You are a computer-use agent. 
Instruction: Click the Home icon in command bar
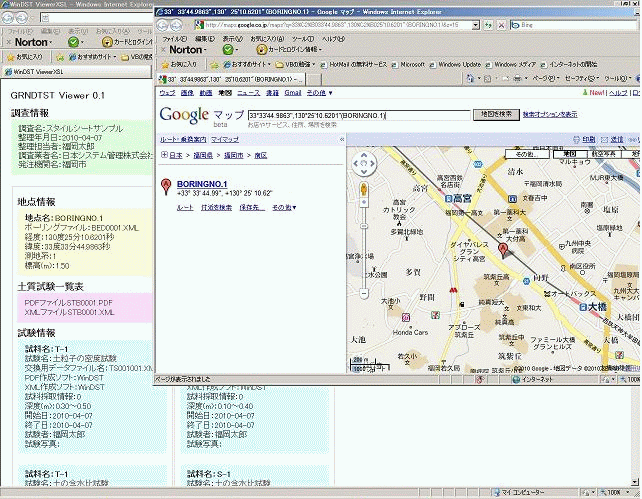470,78
